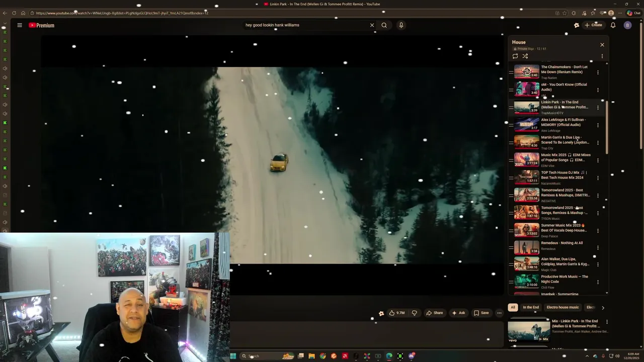Image resolution: width=644 pixels, height=362 pixels.
Task: Reload the page in browser toolbar
Action: pyautogui.click(x=14, y=13)
